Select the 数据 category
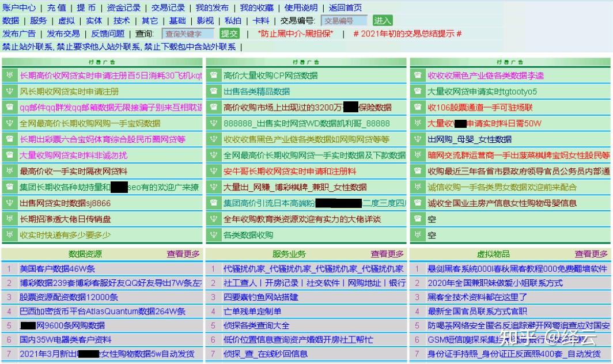Image resolution: width=613 pixels, height=364 pixels. (10, 21)
